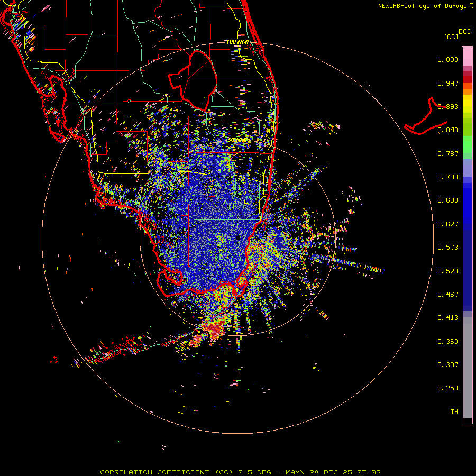This screenshot has height=476, width=476.
Task: Select the 0.467 scale value
Action: click(x=448, y=295)
